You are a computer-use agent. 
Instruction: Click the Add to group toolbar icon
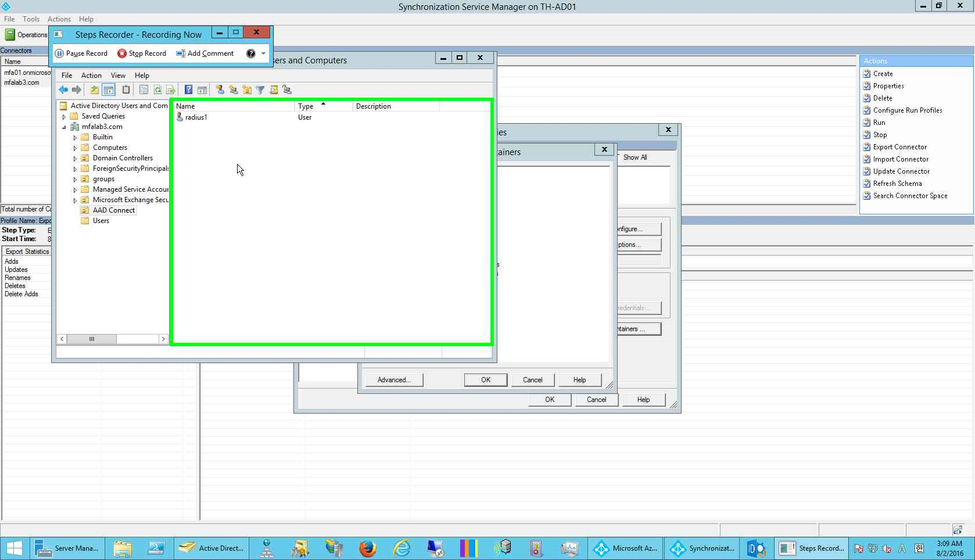pos(287,89)
